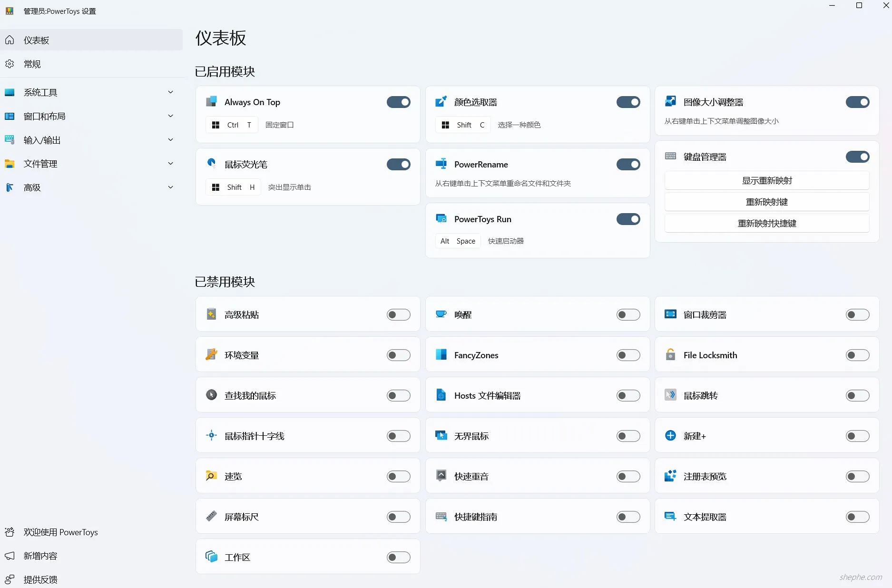892x588 pixels.
Task: Click the FancyZones icon
Action: 441,355
